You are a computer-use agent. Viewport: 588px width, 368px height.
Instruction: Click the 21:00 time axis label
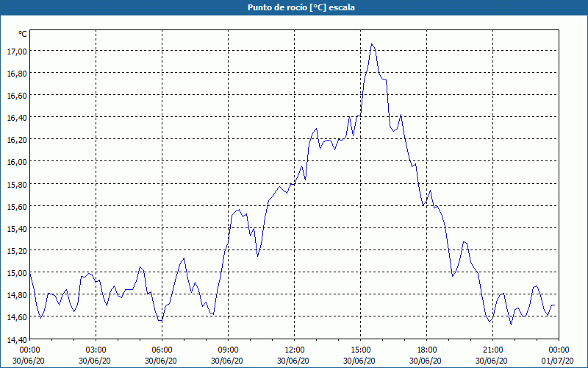[x=492, y=350]
